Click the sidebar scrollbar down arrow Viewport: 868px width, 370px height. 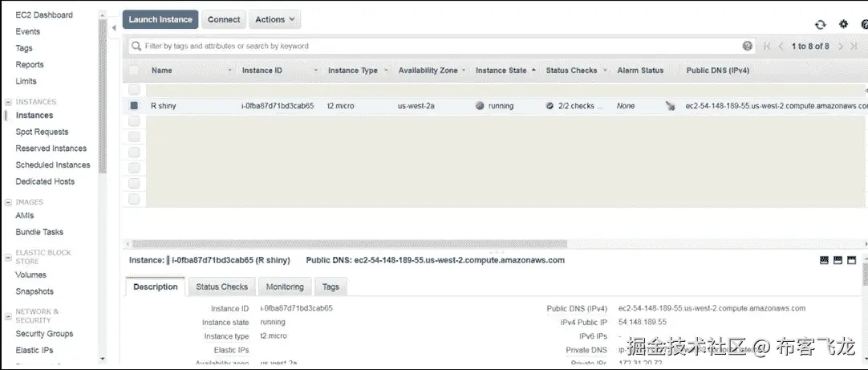coord(103,359)
